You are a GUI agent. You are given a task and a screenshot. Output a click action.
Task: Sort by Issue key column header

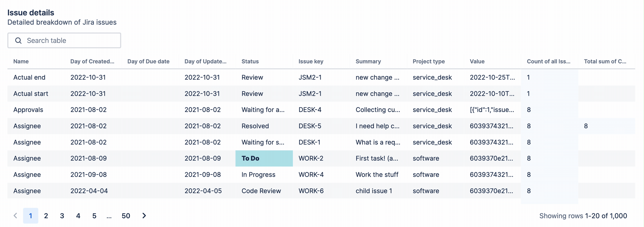311,61
